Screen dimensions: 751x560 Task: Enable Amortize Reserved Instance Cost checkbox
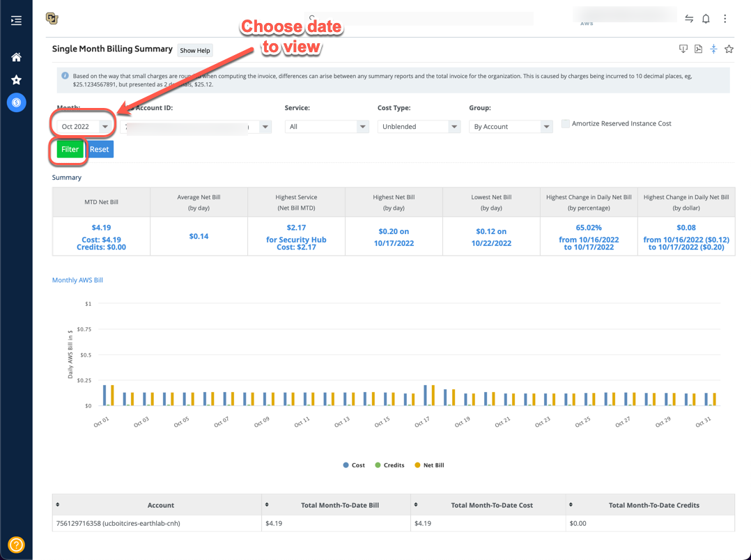566,123
